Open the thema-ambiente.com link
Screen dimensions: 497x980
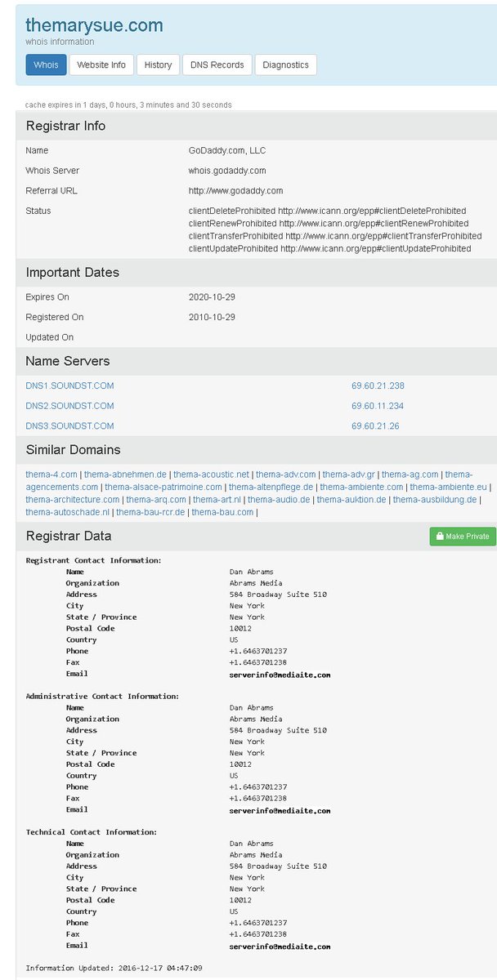click(361, 487)
